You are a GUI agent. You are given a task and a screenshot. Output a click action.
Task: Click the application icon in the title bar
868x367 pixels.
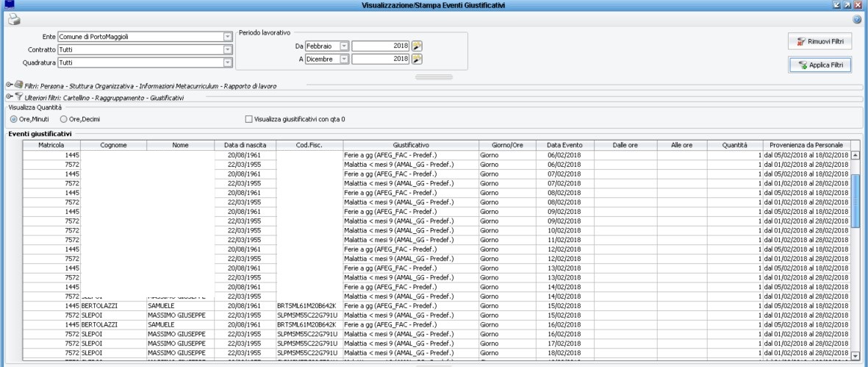(8, 5)
